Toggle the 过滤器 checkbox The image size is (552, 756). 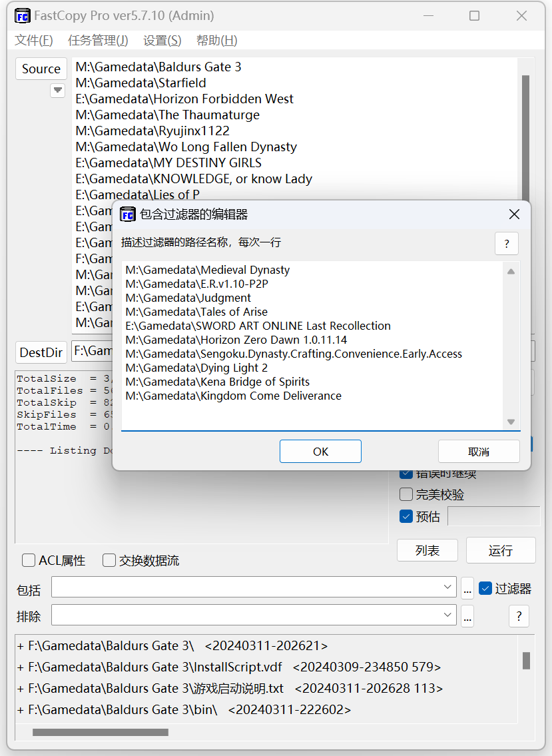coord(485,588)
